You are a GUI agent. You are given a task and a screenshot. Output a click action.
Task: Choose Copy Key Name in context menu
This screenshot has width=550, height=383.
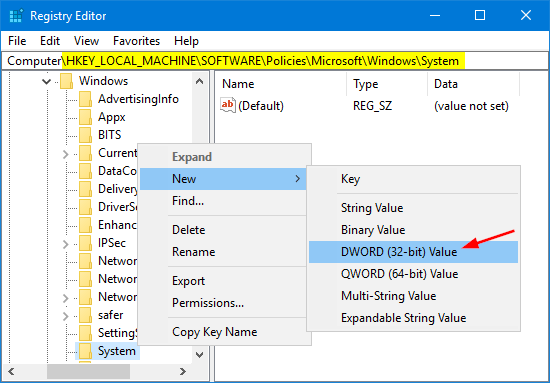[223, 332]
